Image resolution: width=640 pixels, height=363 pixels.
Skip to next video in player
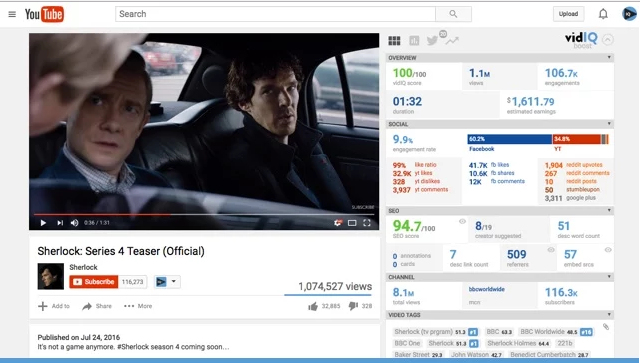click(60, 223)
